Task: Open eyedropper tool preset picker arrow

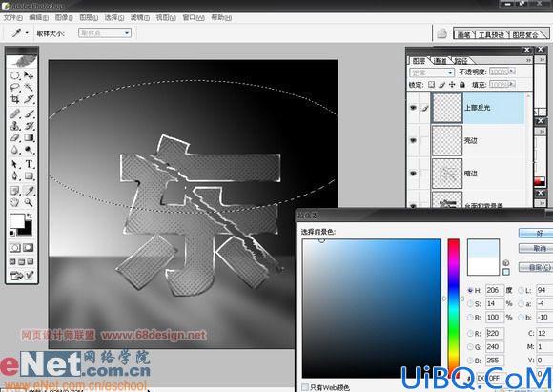Action: (x=27, y=32)
